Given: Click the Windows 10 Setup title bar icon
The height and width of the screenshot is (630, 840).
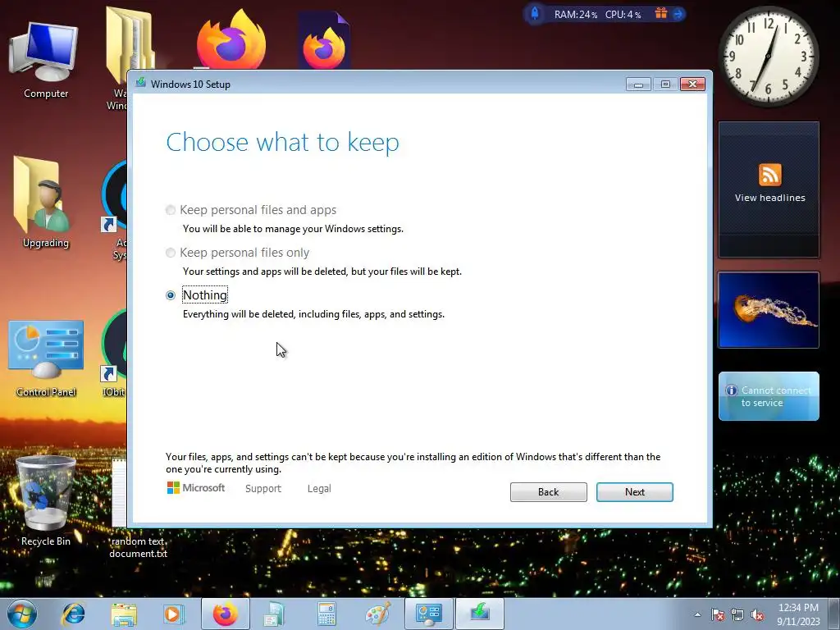Looking at the screenshot, I should pos(141,83).
